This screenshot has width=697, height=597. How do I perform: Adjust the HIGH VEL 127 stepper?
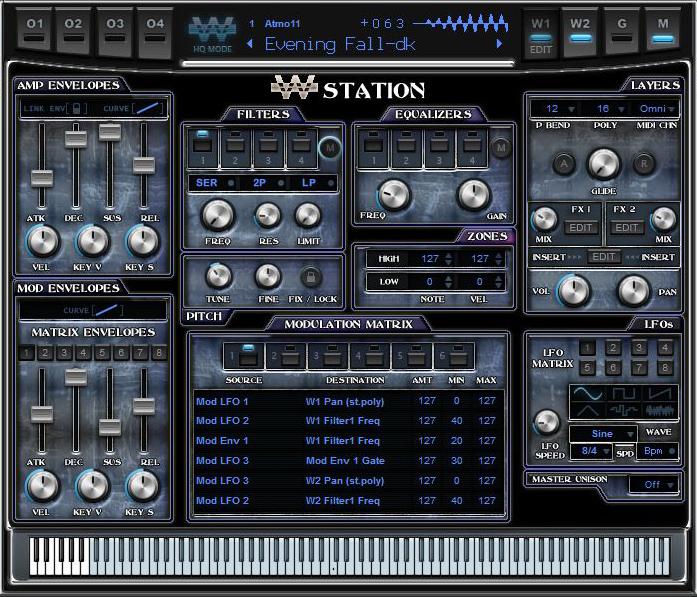tap(498, 259)
